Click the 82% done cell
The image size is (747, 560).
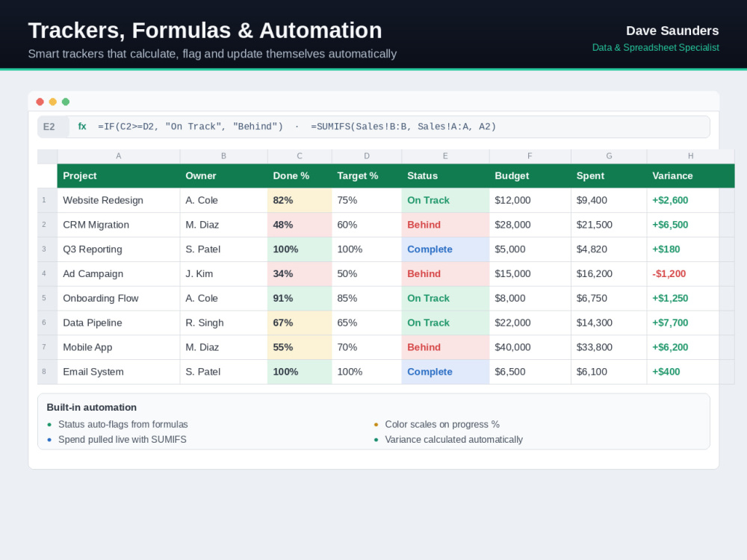click(x=300, y=200)
